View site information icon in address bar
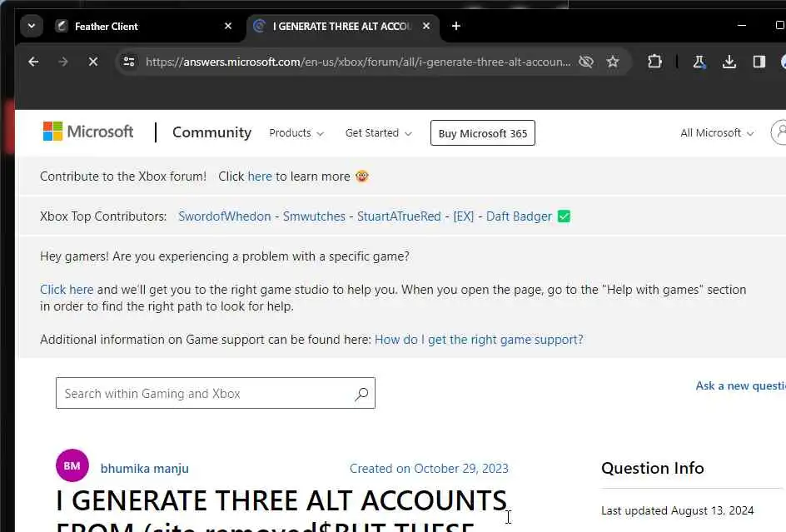Image resolution: width=786 pixels, height=532 pixels. [129, 62]
